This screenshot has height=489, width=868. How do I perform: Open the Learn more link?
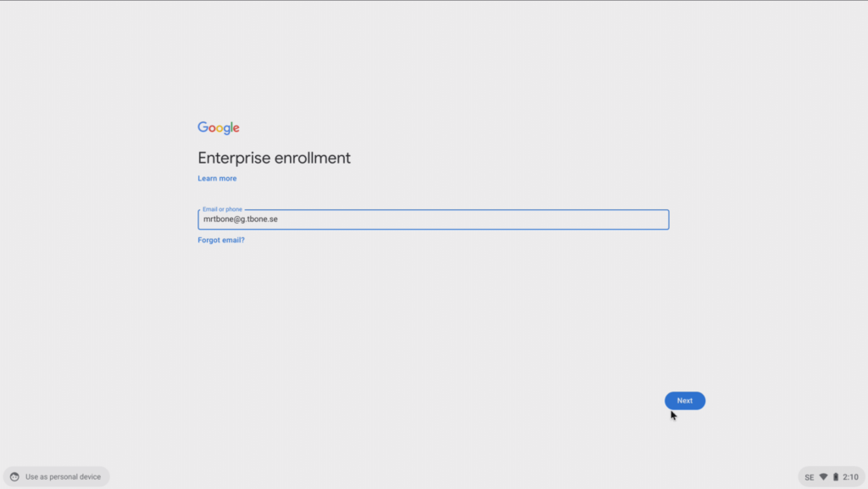[217, 178]
